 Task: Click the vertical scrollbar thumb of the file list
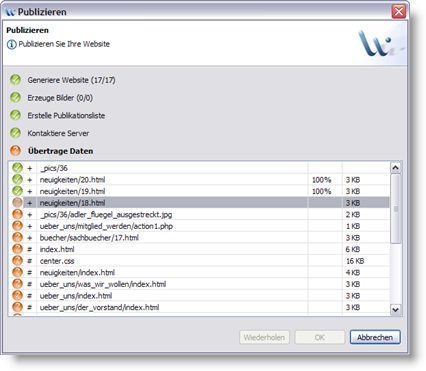coord(396,209)
